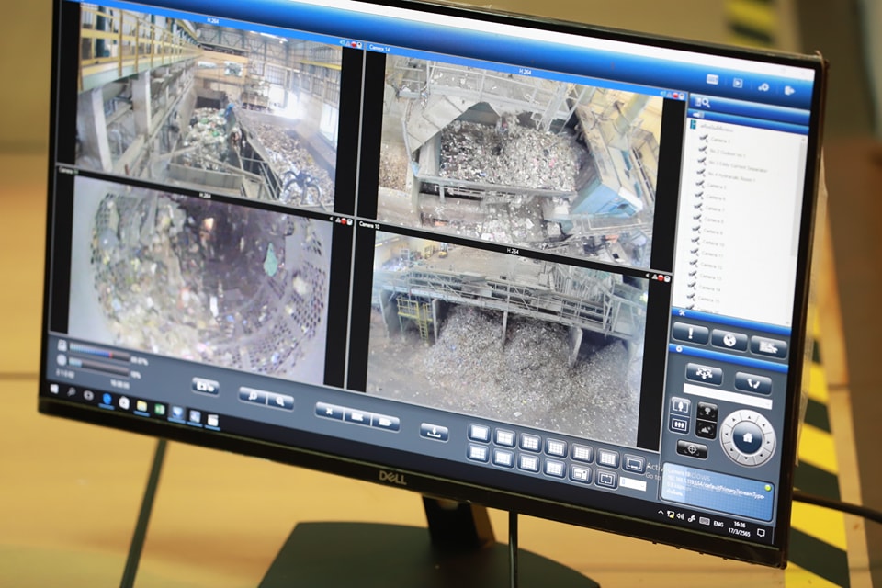Click the snapshot camera button

[205, 386]
